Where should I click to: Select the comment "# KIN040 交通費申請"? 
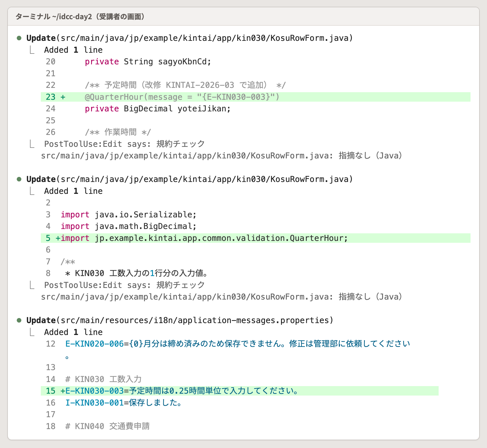pyautogui.click(x=108, y=426)
